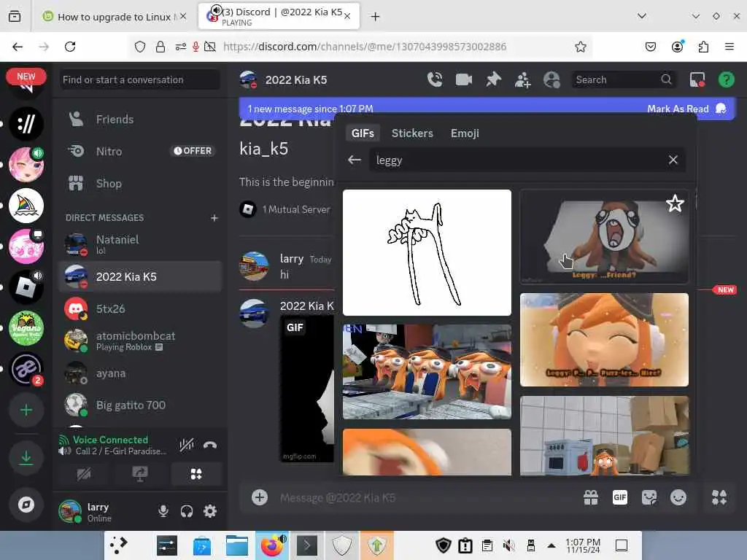Open the Roblox server icon
The height and width of the screenshot is (560, 747).
click(26, 287)
